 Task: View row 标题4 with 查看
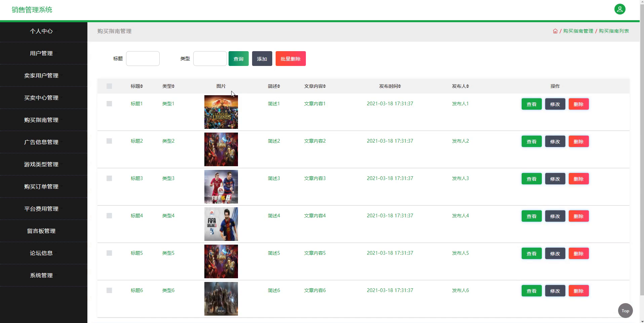[531, 216]
